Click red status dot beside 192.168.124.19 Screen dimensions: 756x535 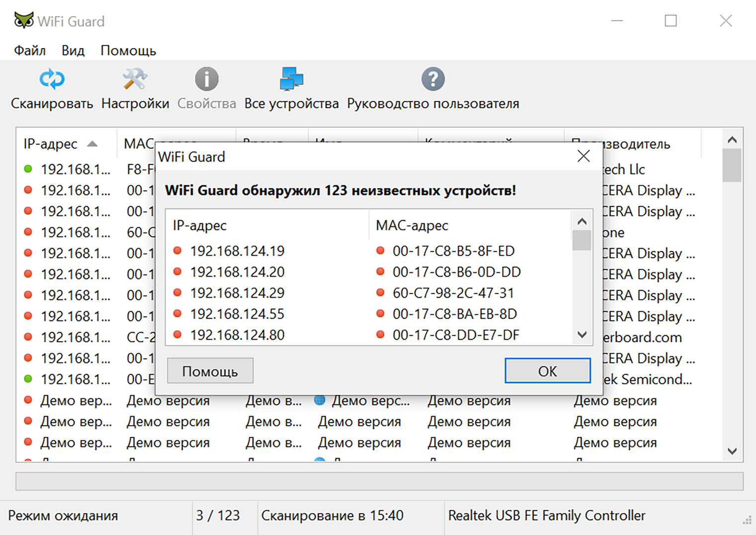point(177,251)
